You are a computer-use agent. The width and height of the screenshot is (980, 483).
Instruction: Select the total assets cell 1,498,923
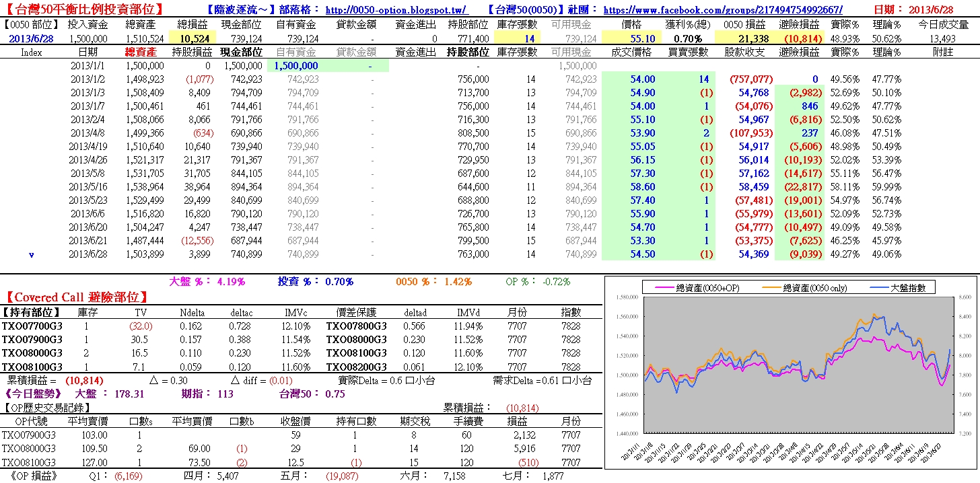tap(145, 79)
